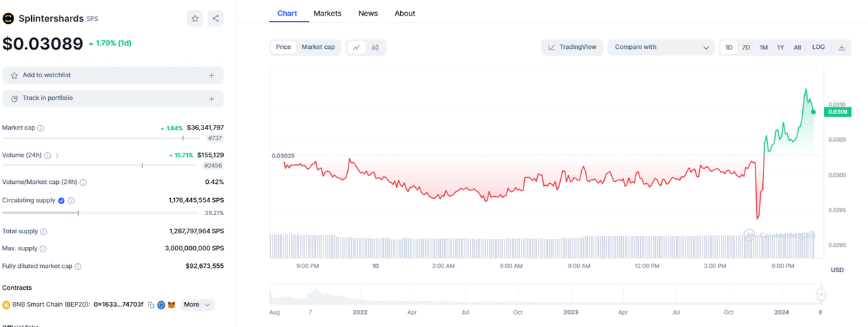This screenshot has height=327, width=868.
Task: Click the Splintershards coin logo
Action: click(x=9, y=19)
